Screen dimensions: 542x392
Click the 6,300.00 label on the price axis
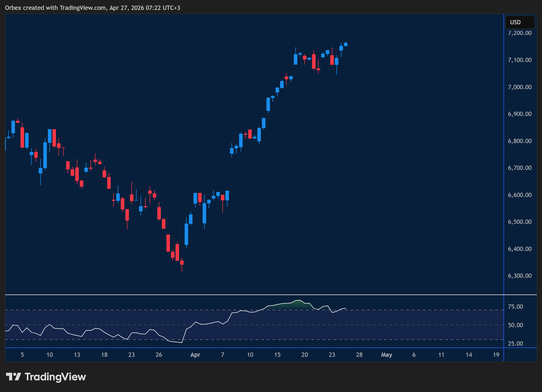[x=520, y=276]
